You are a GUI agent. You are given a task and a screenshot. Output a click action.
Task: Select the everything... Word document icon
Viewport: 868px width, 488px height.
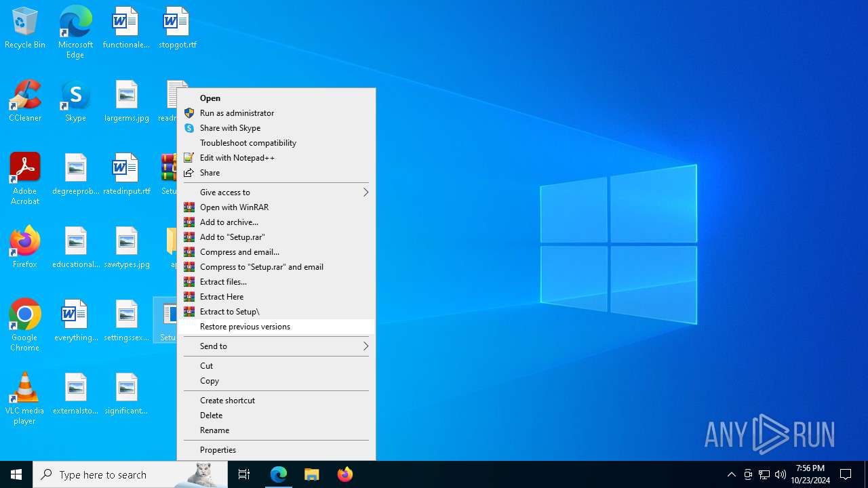[x=75, y=321]
